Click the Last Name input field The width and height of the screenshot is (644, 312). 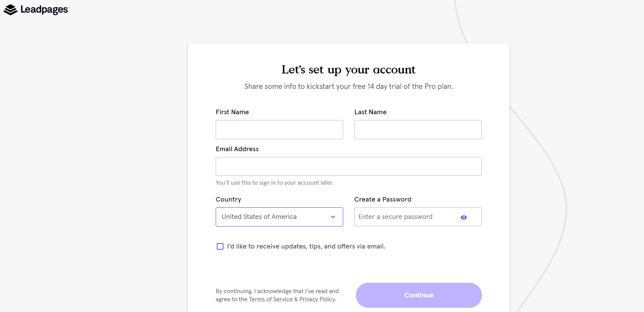(x=418, y=130)
